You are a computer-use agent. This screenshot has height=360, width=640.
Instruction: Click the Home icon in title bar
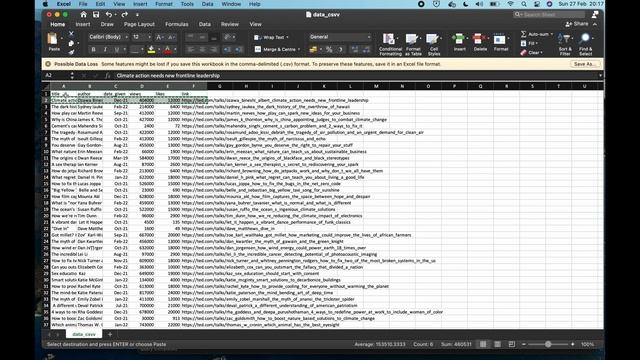tap(83, 14)
